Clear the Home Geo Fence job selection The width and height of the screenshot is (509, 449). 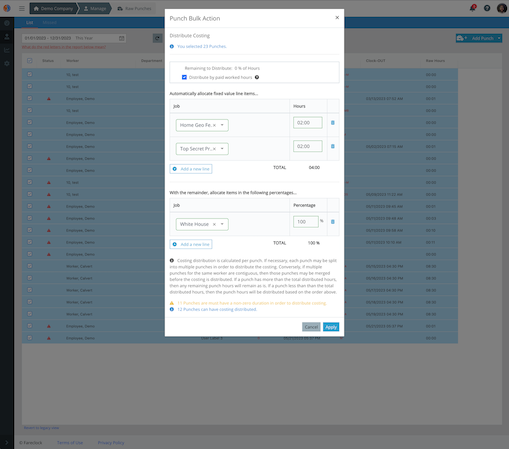pos(214,125)
